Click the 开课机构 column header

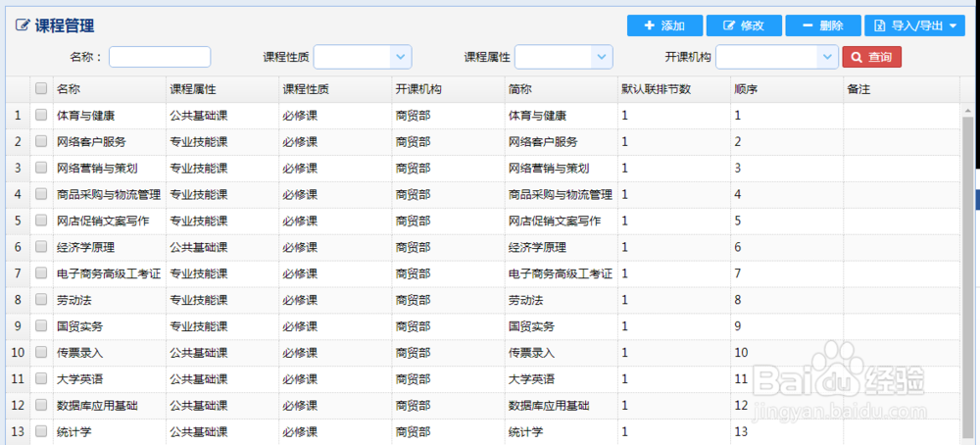(x=449, y=89)
